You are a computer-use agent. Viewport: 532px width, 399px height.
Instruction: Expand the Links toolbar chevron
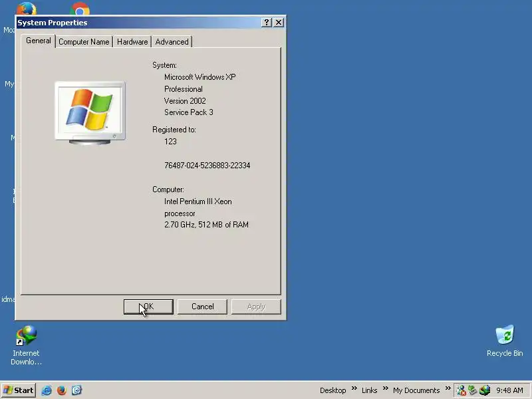pyautogui.click(x=386, y=388)
